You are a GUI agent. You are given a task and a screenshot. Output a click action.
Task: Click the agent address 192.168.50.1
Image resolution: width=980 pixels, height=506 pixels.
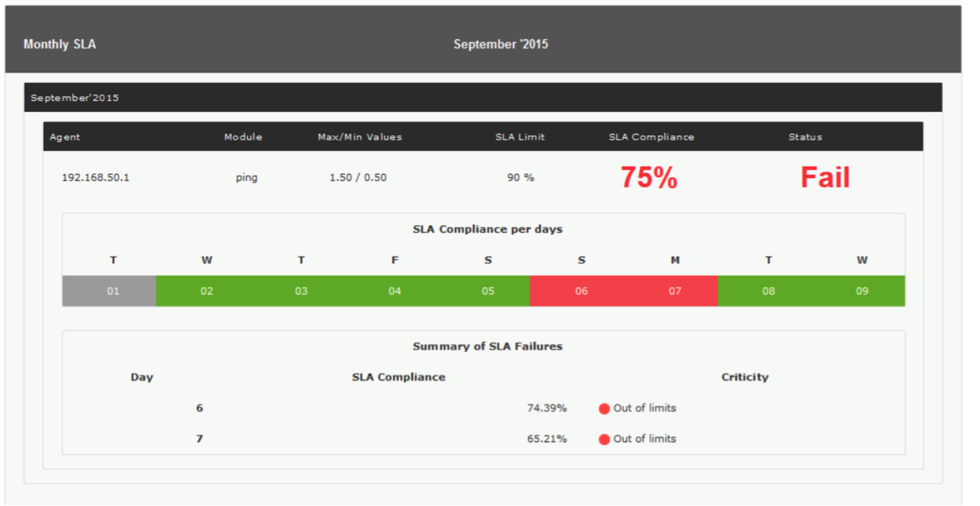coord(95,178)
